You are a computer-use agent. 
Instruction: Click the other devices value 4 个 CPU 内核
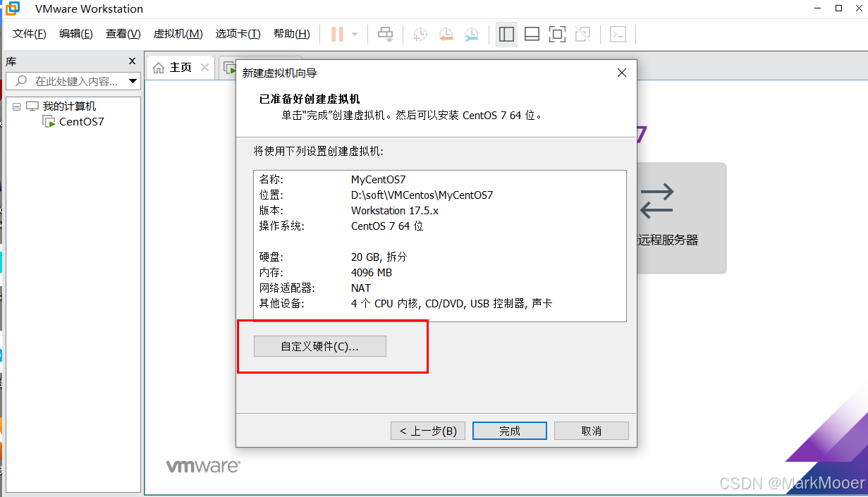(x=385, y=304)
